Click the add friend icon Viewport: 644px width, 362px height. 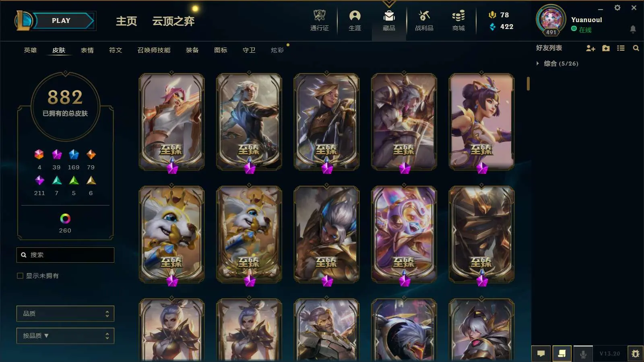tap(590, 48)
